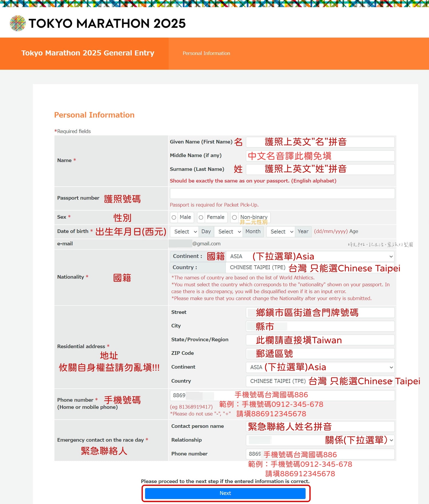Open the Day of birth dropdown
Viewport: 429px width, 504px height.
(185, 232)
